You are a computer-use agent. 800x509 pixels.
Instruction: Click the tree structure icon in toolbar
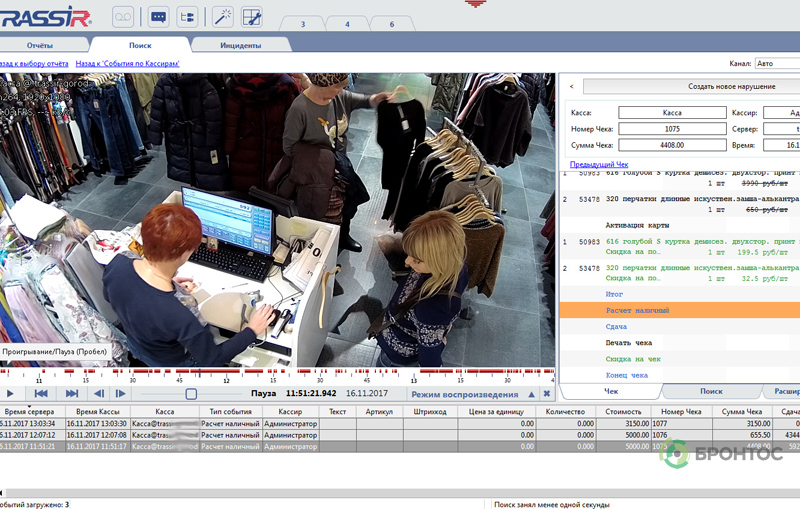[x=187, y=16]
